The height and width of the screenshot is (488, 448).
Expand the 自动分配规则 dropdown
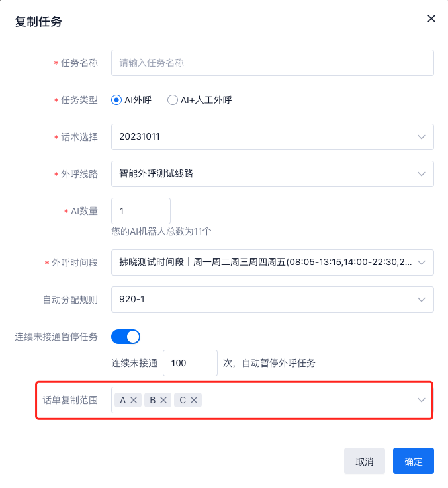coord(421,300)
